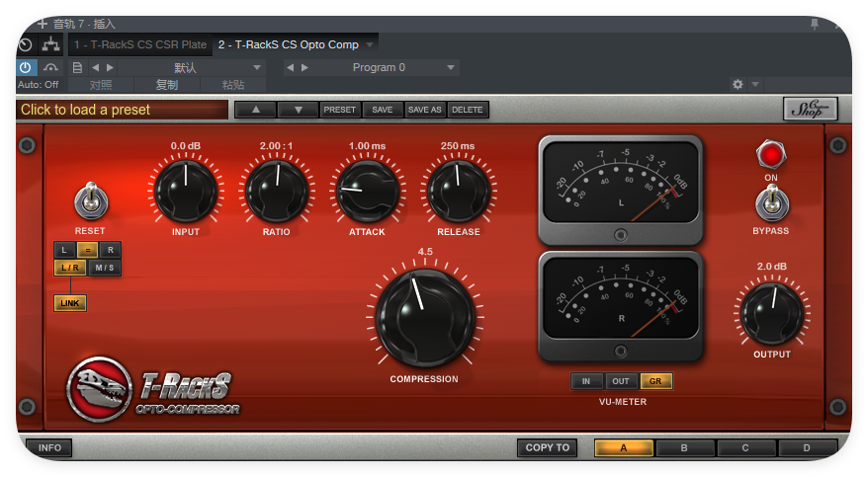Click the RATIO knob
Viewport: 868px width, 477px height.
point(276,192)
